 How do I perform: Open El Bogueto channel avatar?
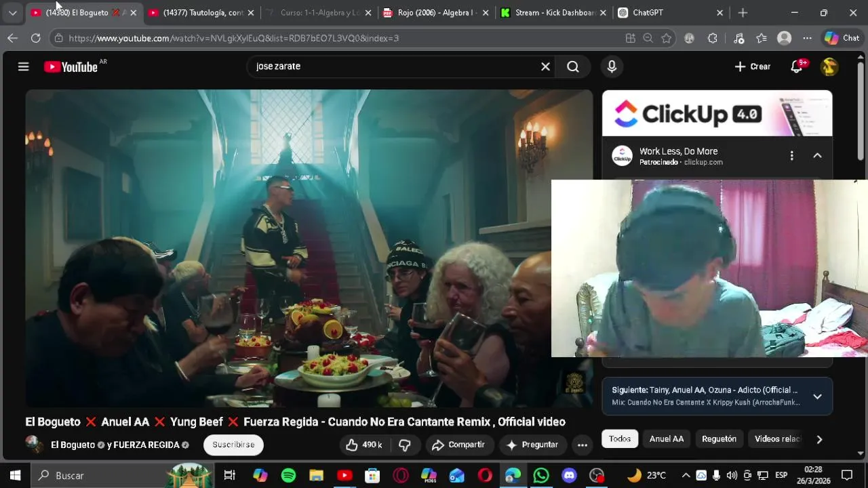(x=34, y=445)
